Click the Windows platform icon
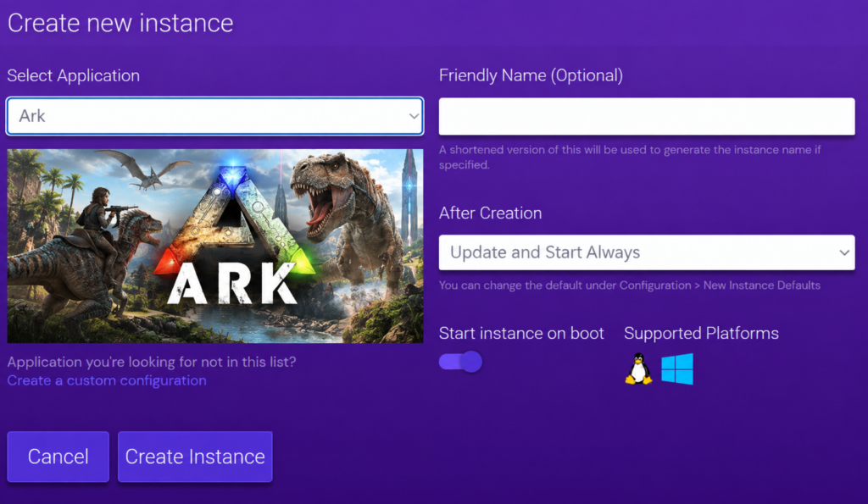The image size is (868, 504). pyautogui.click(x=677, y=369)
